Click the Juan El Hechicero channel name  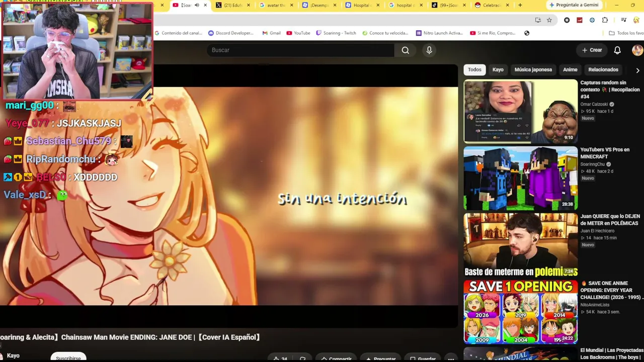click(x=597, y=231)
